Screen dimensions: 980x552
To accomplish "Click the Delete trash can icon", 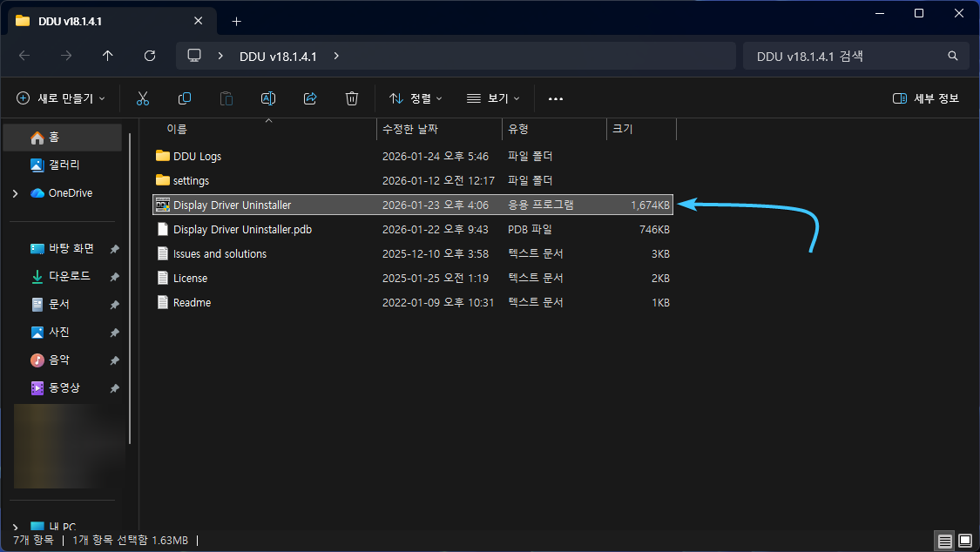I will 352,98.
